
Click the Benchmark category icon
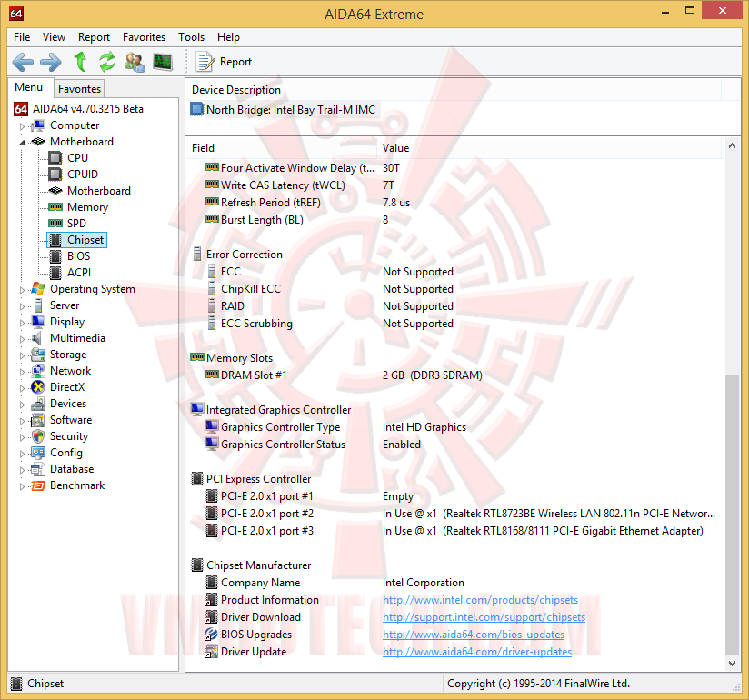click(38, 485)
